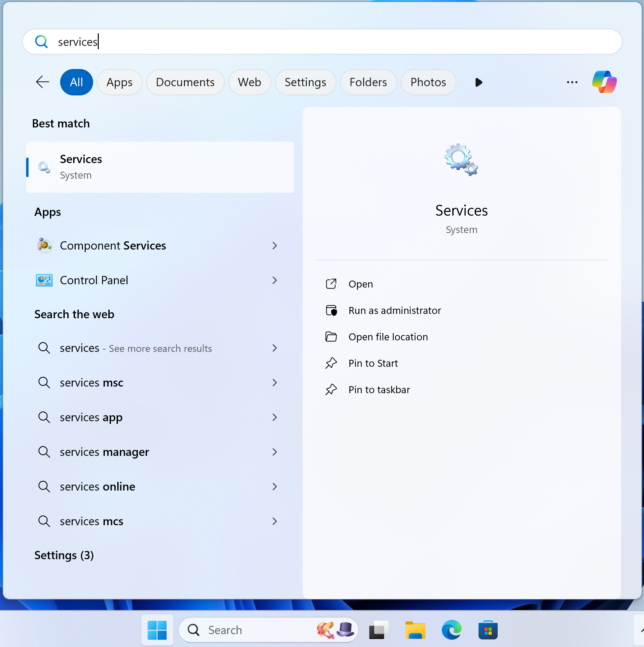Click the Services System gear icon
644x647 pixels.
click(461, 159)
